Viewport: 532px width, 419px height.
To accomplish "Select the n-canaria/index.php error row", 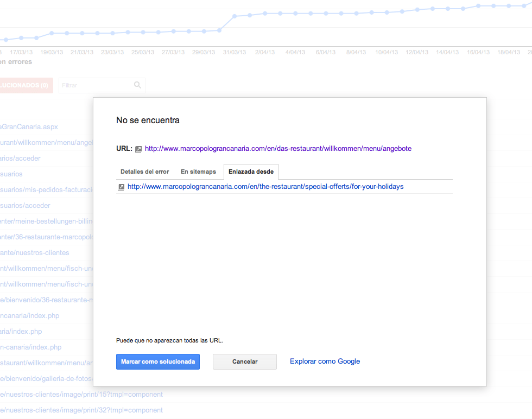I will coord(30,347).
